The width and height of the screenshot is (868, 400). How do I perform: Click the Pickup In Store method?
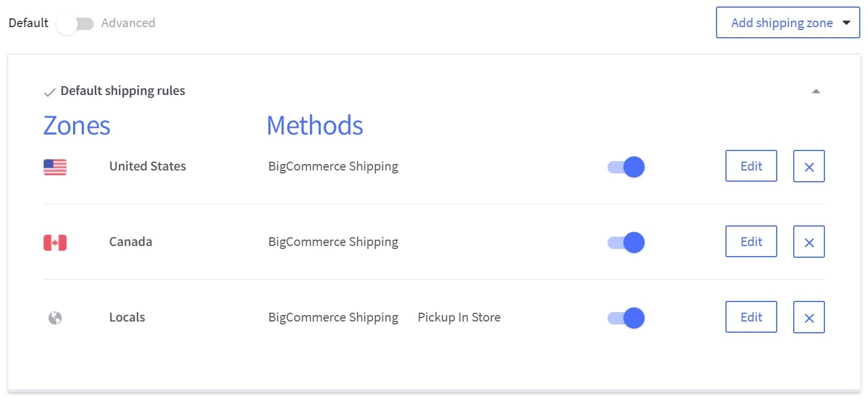(458, 317)
